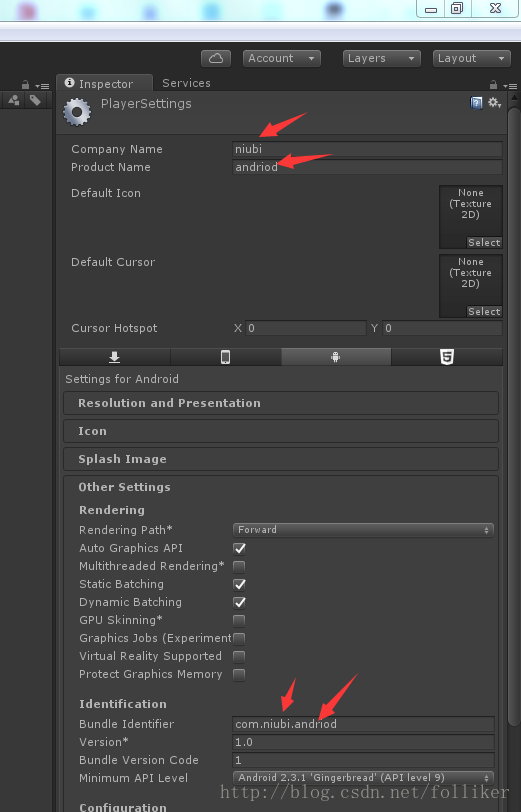This screenshot has height=812, width=521.
Task: Open the Minimum API Level dropdown
Action: (363, 778)
